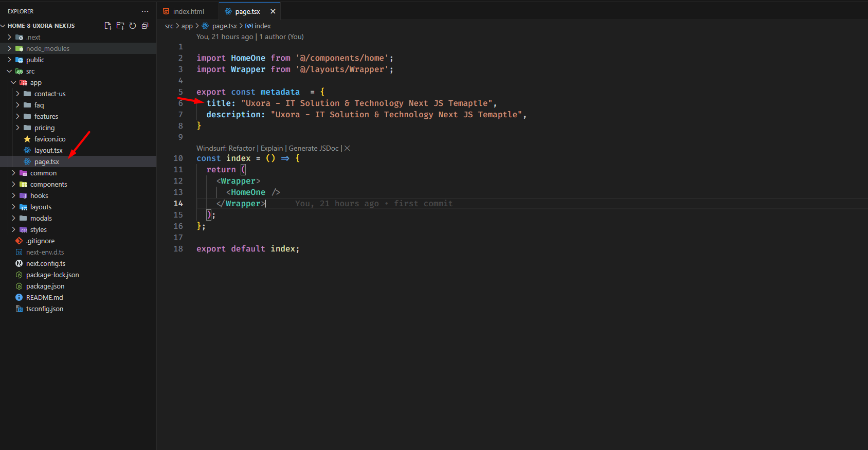
Task: Open Explorer more actions ellipsis menu
Action: (145, 11)
